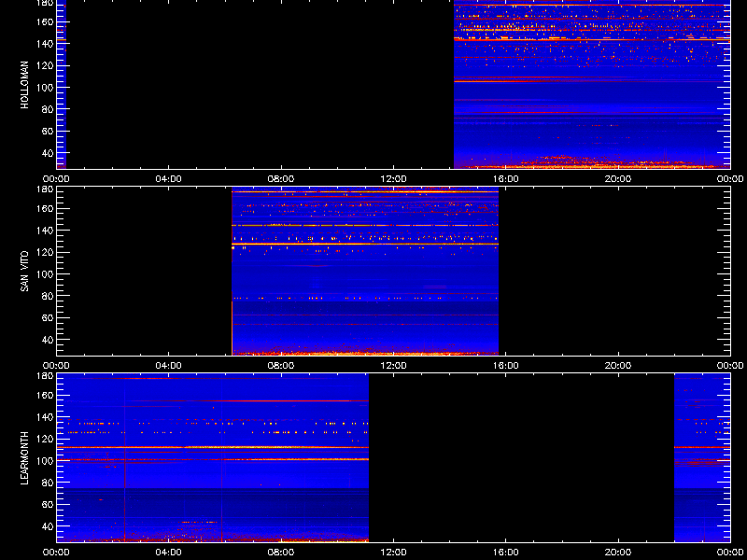Click 140 on the Holloman frequency axis
Viewport: 747px width, 560px height.
click(46, 44)
